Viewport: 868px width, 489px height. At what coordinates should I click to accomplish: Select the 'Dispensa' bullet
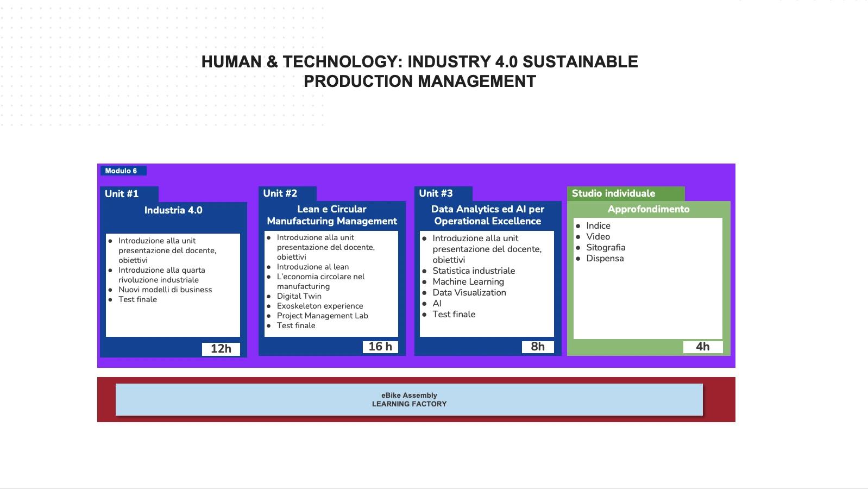click(605, 258)
